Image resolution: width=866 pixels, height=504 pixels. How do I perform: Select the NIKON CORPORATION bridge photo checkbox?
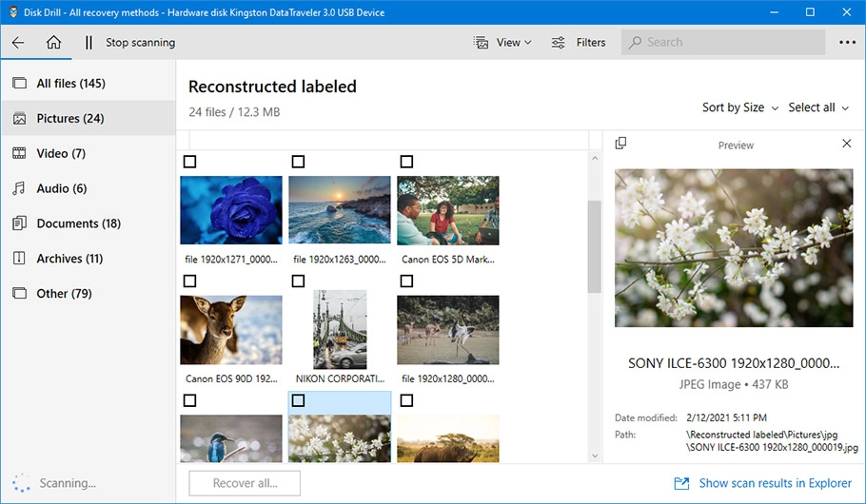point(298,281)
